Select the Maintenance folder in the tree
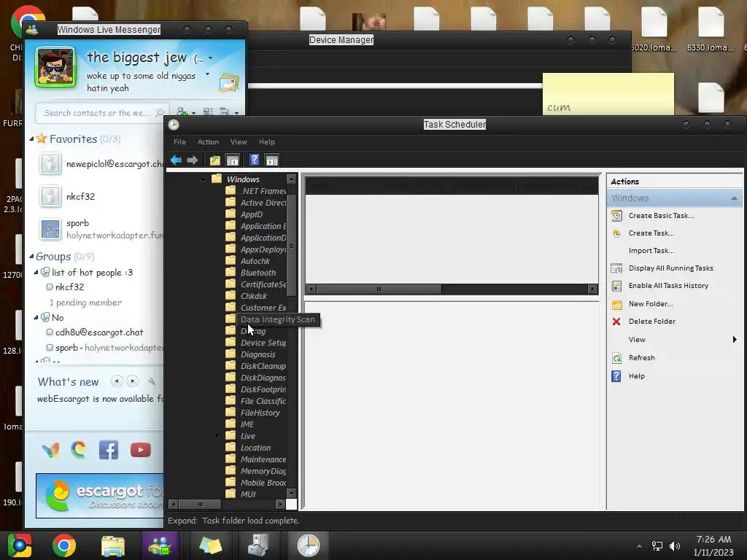Image resolution: width=747 pixels, height=560 pixels. click(x=263, y=459)
